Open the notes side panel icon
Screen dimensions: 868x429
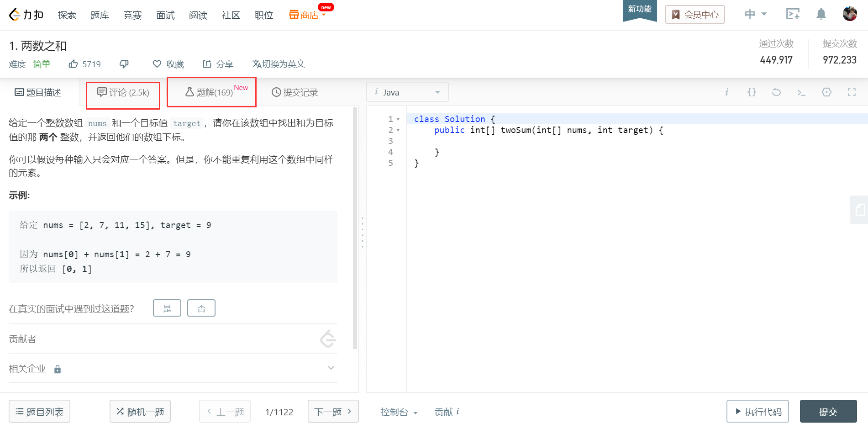pyautogui.click(x=859, y=210)
